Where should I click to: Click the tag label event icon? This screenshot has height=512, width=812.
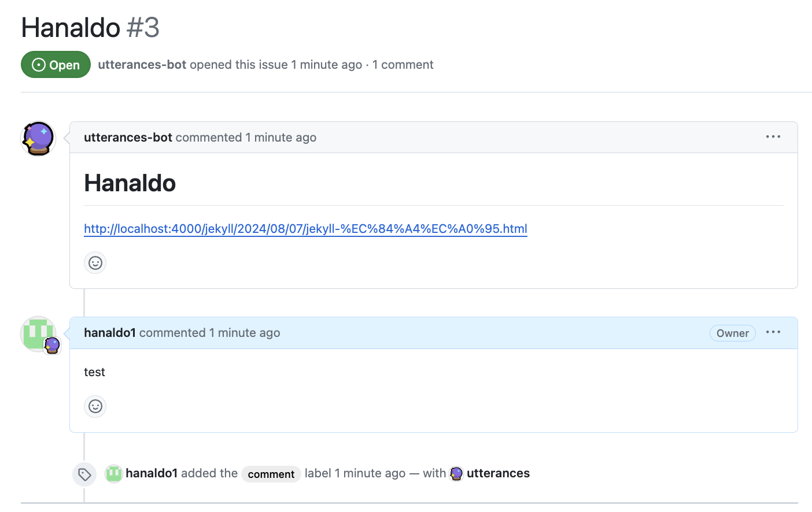pyautogui.click(x=84, y=474)
